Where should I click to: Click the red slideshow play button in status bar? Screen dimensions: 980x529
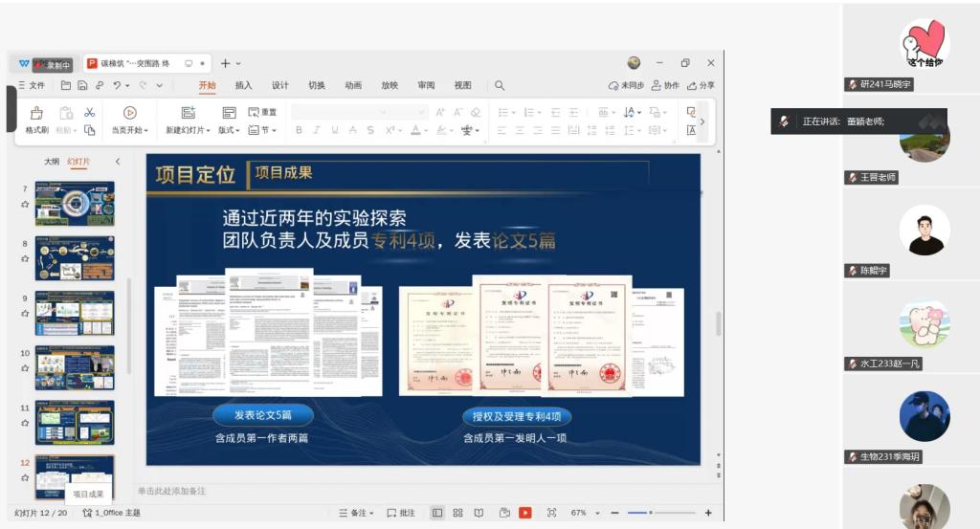coord(525,513)
